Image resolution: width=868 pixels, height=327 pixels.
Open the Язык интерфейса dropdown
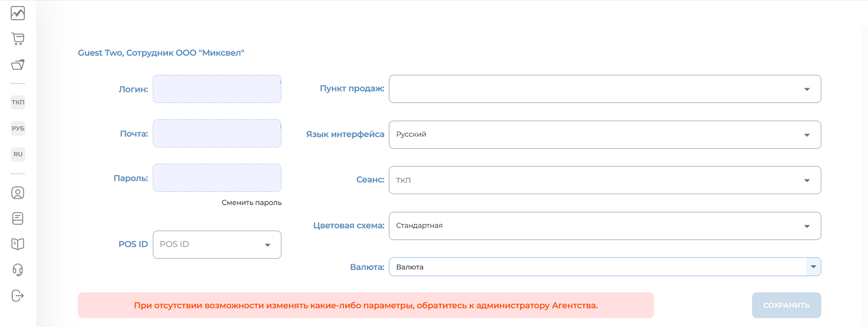(x=605, y=135)
